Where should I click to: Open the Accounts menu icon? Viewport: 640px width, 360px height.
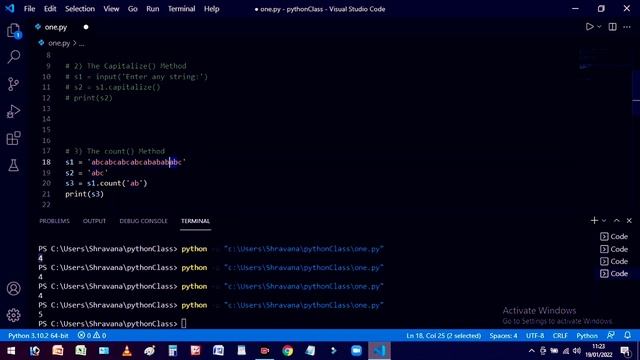13,289
